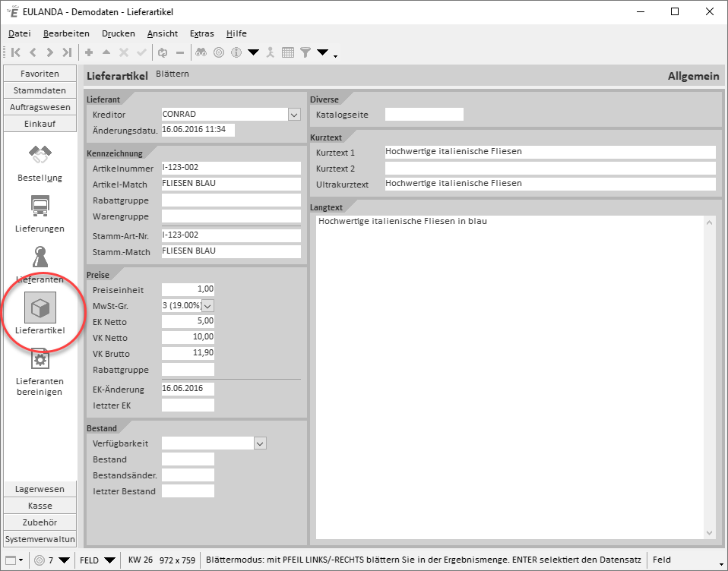The image size is (728, 571).
Task: Add a new record with the plus icon
Action: point(89,52)
